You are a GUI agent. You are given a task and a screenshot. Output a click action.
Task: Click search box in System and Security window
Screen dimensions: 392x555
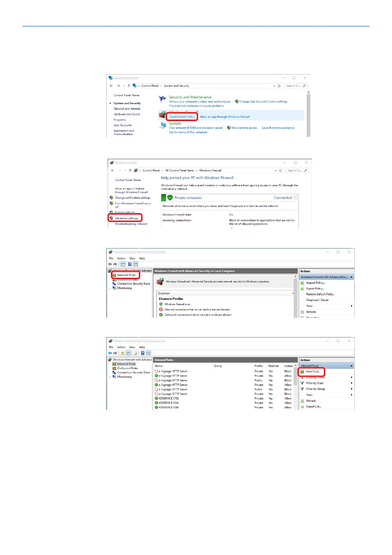[296, 86]
